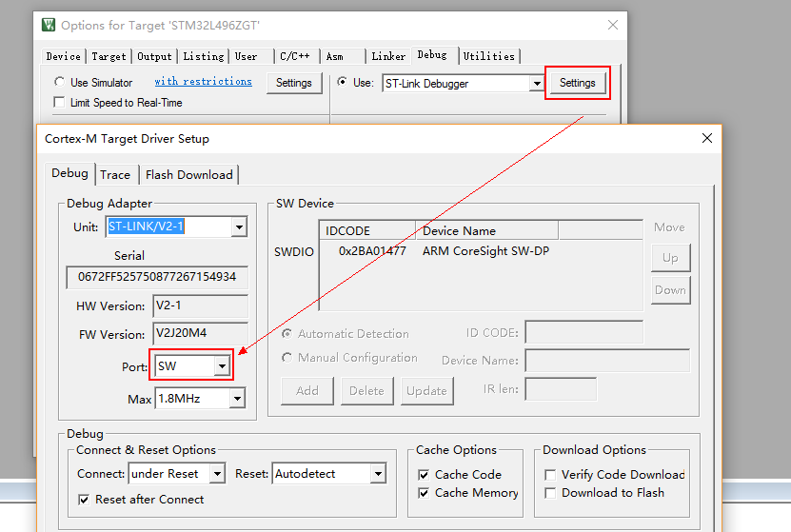Toggle Reset after Connect checkbox
The width and height of the screenshot is (791, 532).
(84, 500)
